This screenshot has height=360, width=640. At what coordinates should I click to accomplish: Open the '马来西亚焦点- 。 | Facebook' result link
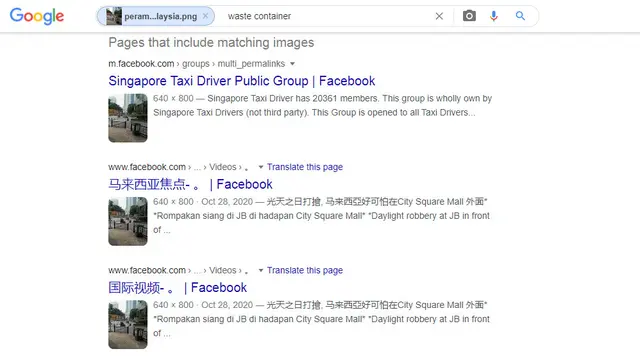click(x=190, y=184)
